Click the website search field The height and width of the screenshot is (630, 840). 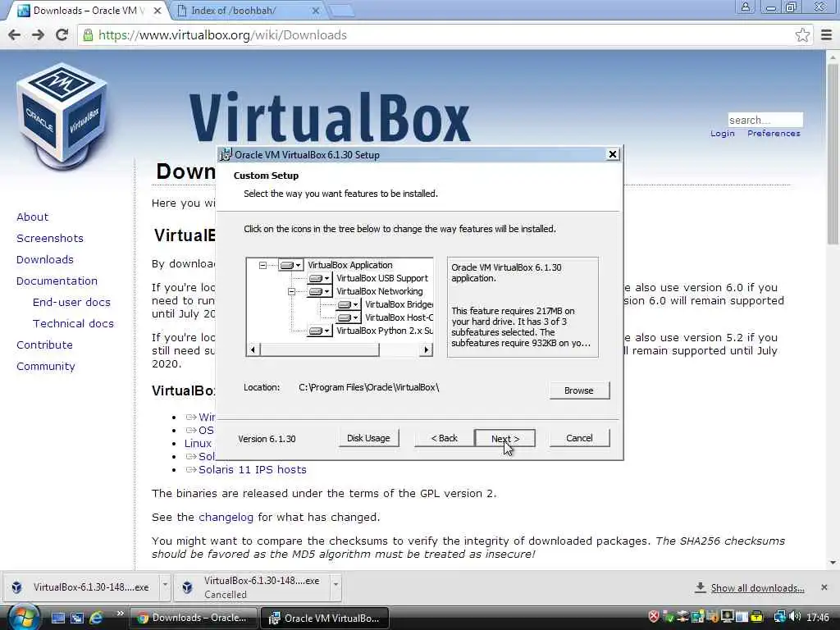tap(765, 120)
